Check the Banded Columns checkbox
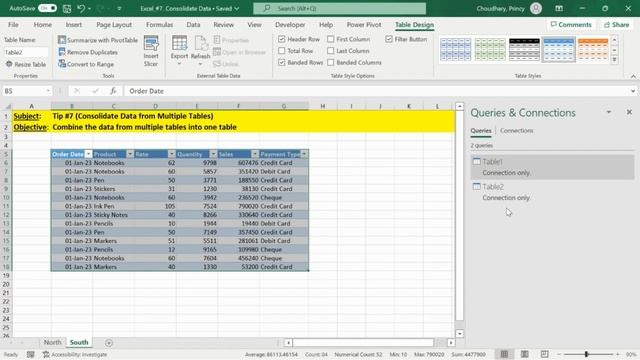 tap(331, 62)
